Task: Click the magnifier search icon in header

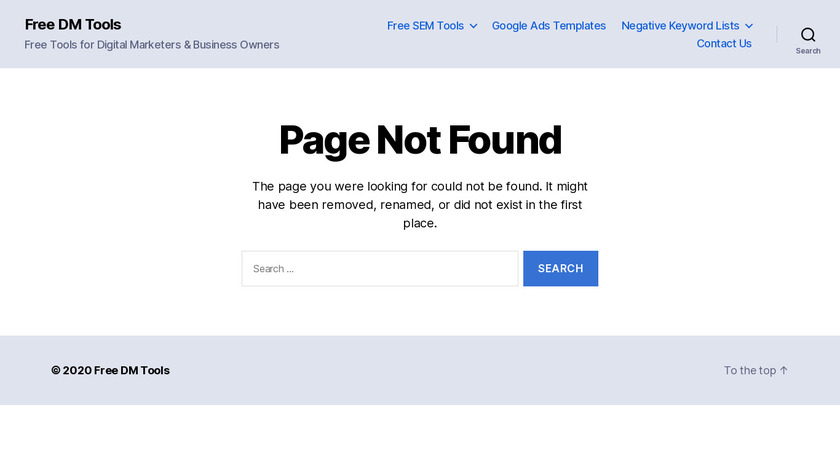Action: [808, 34]
